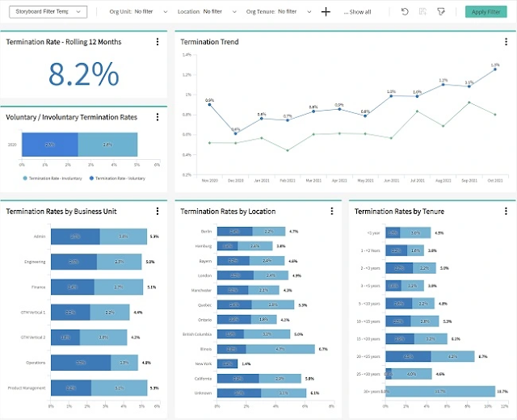Click the 10.7% total for 30+ years tenure
The height and width of the screenshot is (420, 517).
tap(502, 392)
